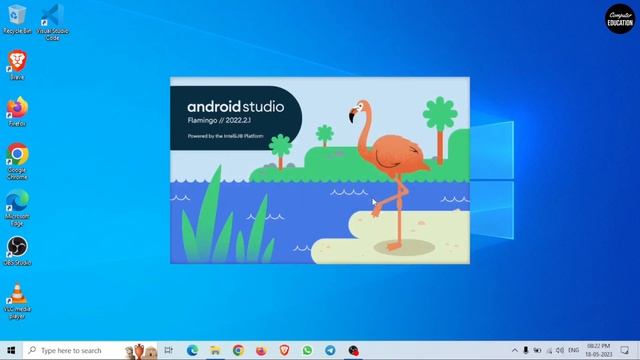Select the Microsoft Edge desktop shortcut
The image size is (640, 360).
coord(17,208)
